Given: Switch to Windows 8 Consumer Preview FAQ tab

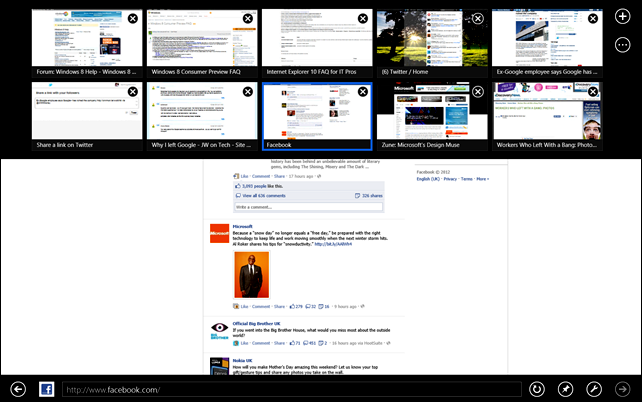Looking at the screenshot, I should pos(202,43).
